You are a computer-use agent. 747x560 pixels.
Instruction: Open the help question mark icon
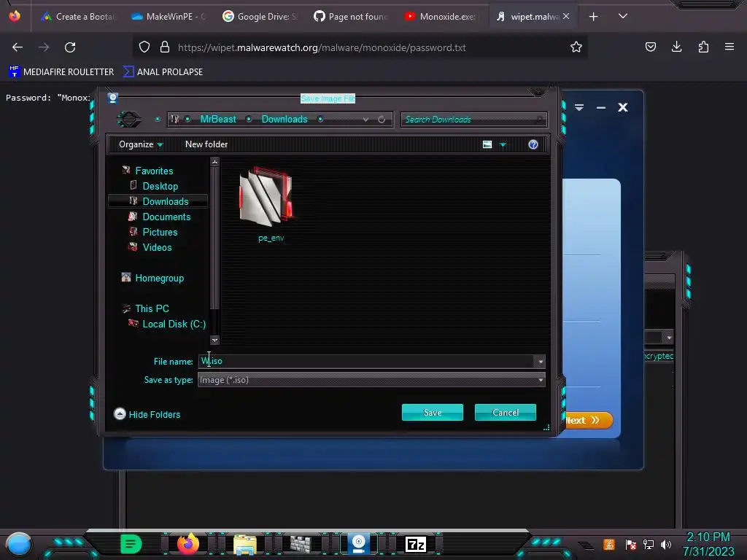tap(533, 144)
